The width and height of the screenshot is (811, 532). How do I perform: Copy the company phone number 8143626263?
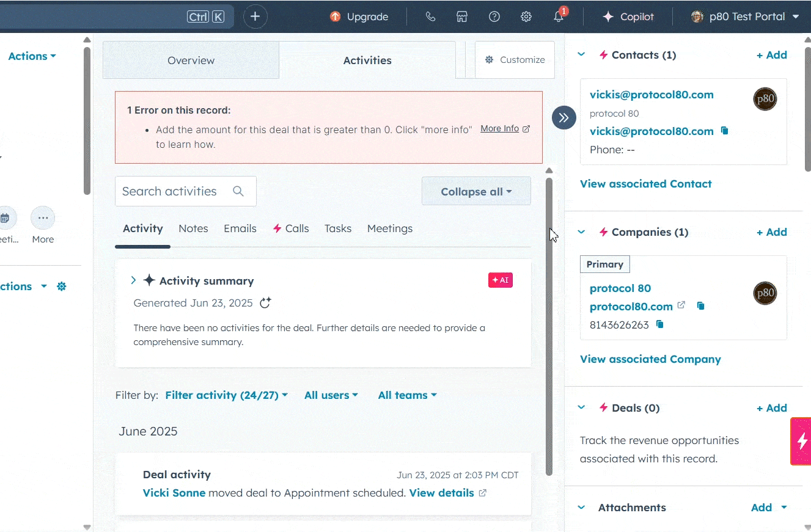(659, 324)
